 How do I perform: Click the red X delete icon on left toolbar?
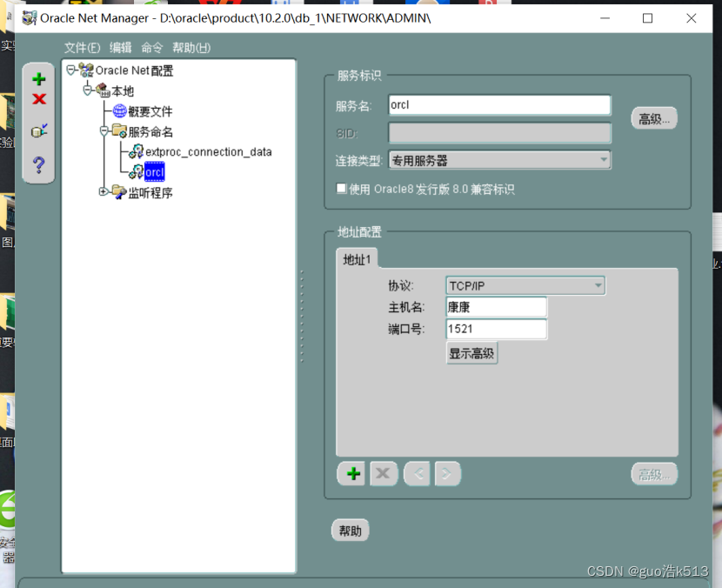pyautogui.click(x=38, y=99)
